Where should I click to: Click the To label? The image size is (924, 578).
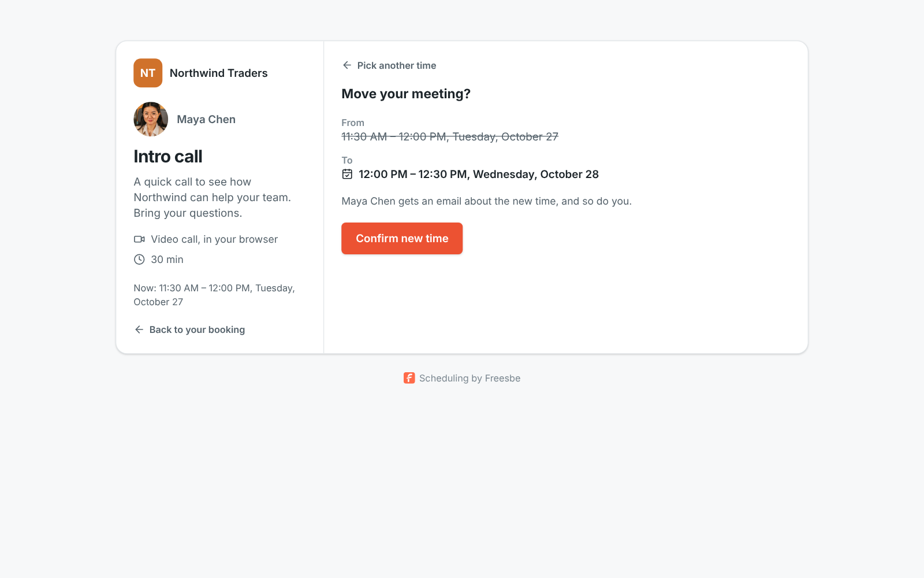pos(347,160)
